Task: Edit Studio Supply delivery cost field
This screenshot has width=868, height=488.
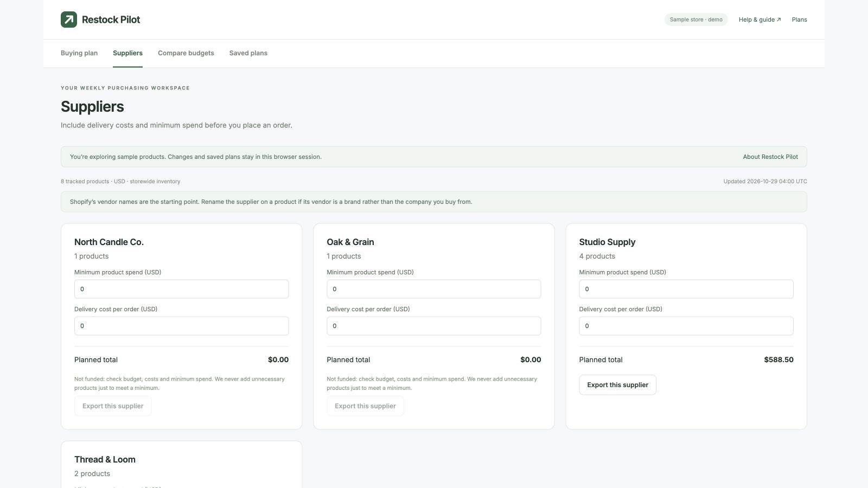Action: pos(686,326)
